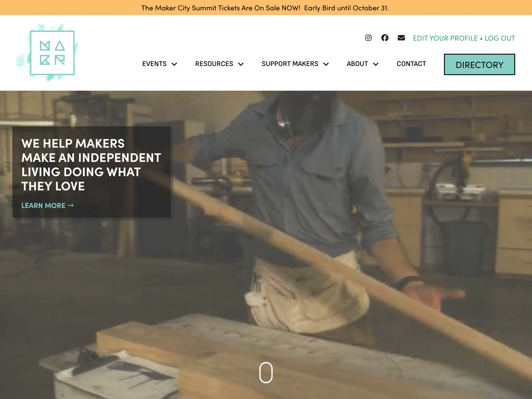
Task: Click the Log Out link
Action: 500,38
